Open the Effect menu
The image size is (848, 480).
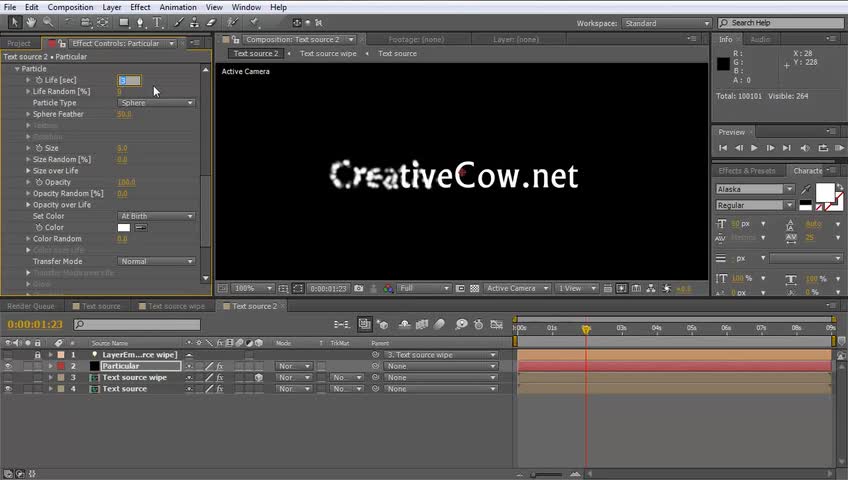pyautogui.click(x=140, y=7)
